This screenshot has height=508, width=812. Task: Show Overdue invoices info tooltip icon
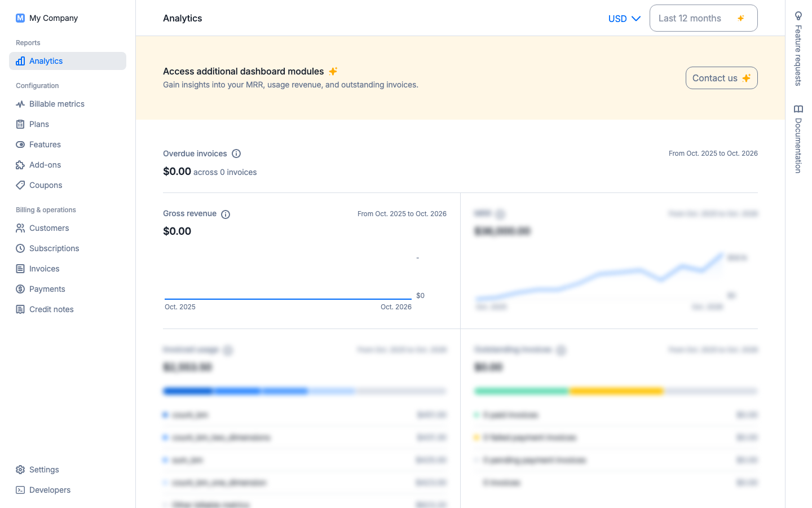236,154
